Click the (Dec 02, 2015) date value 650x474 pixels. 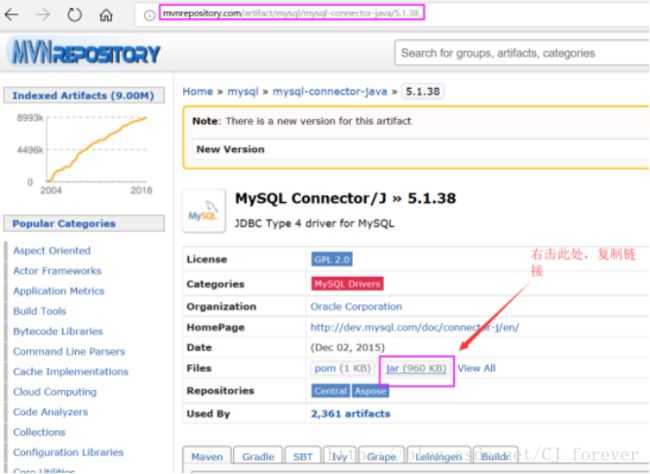(347, 348)
